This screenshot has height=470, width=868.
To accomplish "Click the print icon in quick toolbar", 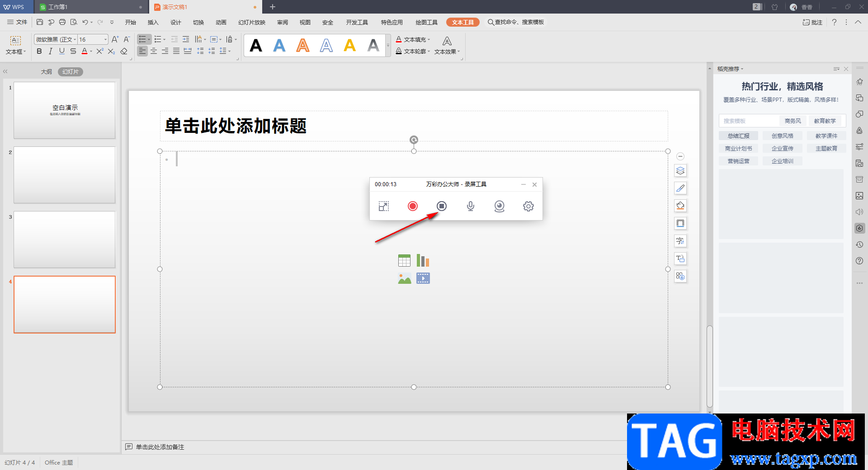I will click(x=62, y=22).
